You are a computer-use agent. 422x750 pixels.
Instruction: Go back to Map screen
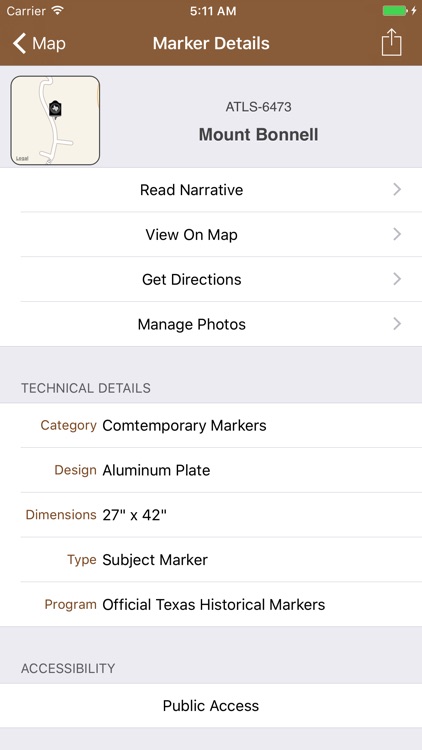(39, 44)
